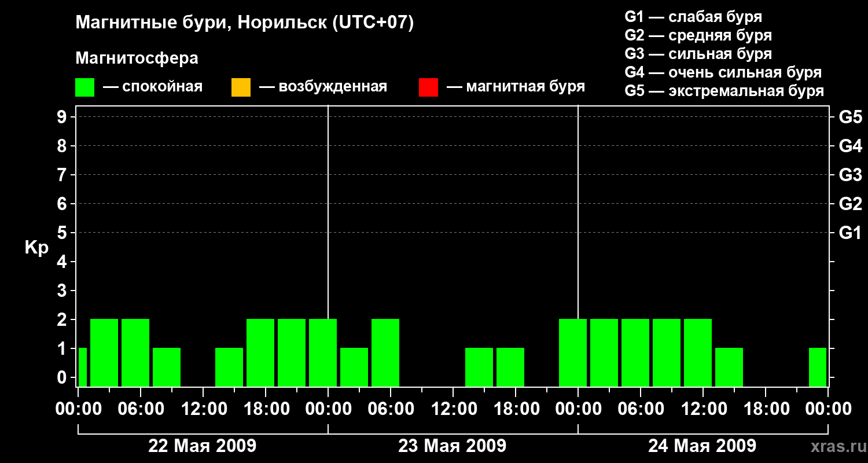The image size is (868, 463).
Task: Click the first '06:00' time label
Action: coord(141,409)
